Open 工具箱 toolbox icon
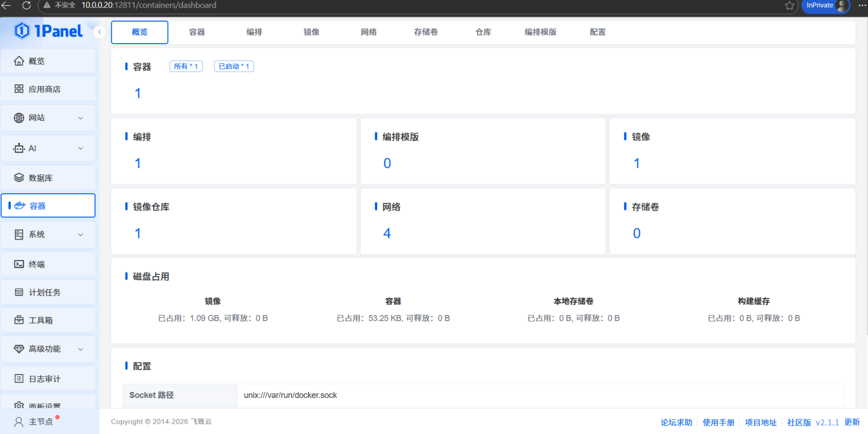 pos(19,320)
